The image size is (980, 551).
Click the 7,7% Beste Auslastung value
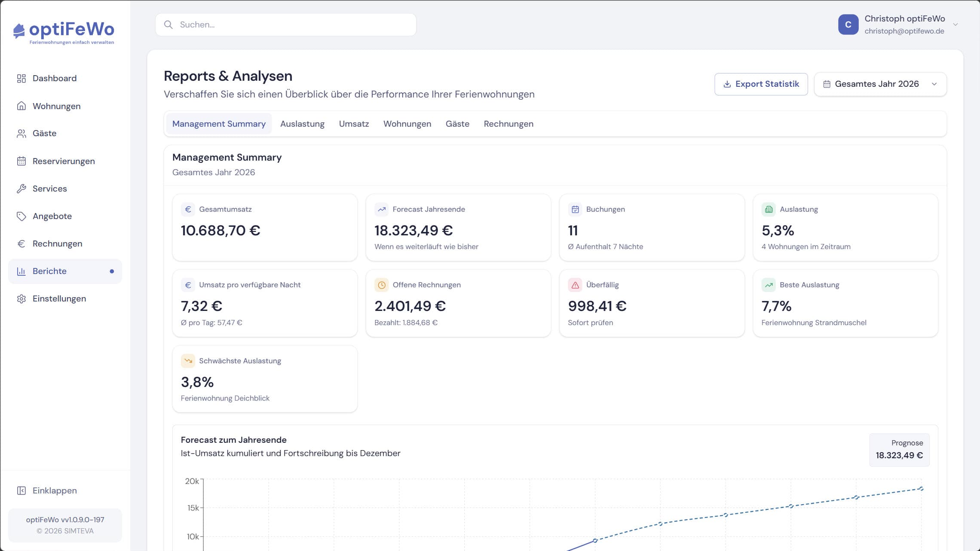(x=776, y=306)
